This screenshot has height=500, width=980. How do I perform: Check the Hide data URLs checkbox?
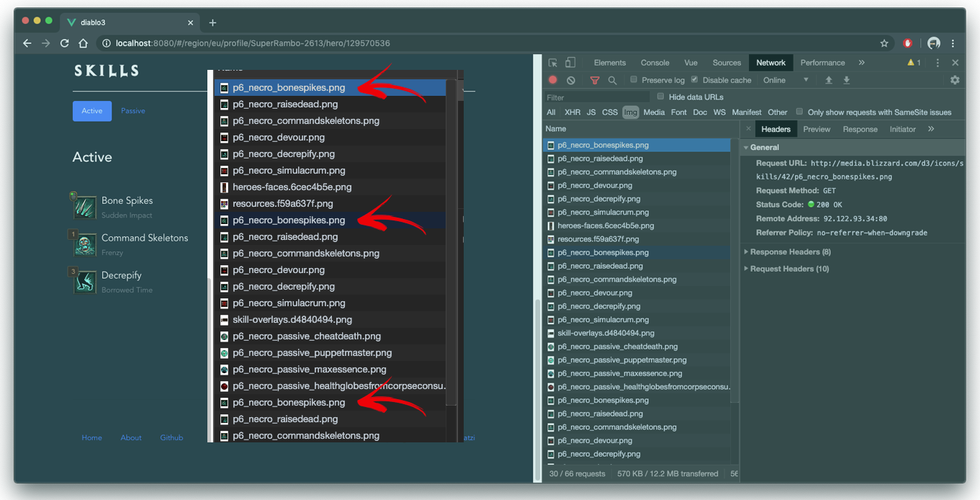(661, 97)
